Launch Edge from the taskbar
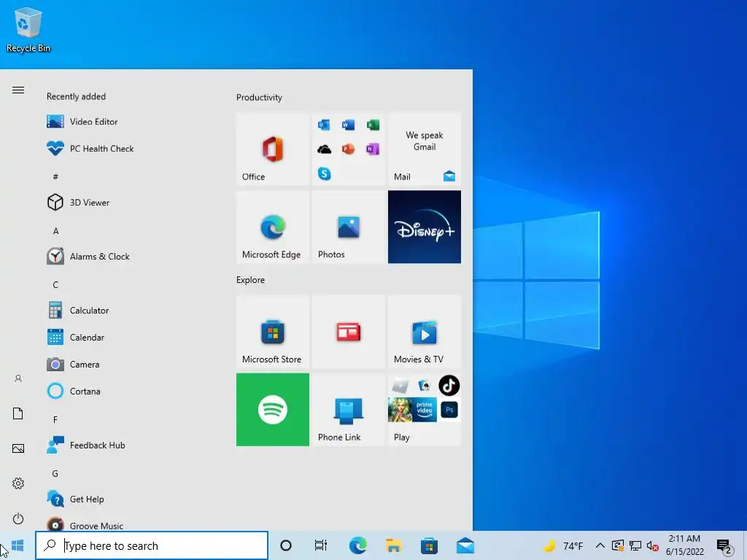The height and width of the screenshot is (560, 747). [357, 545]
